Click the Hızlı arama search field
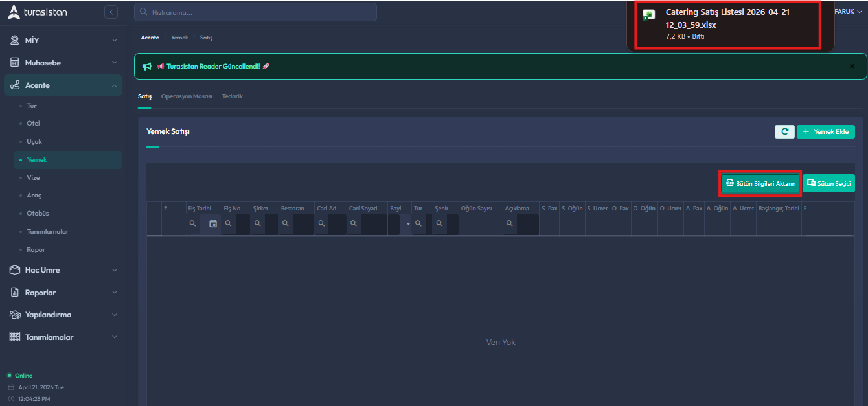The image size is (868, 406). coord(255,12)
